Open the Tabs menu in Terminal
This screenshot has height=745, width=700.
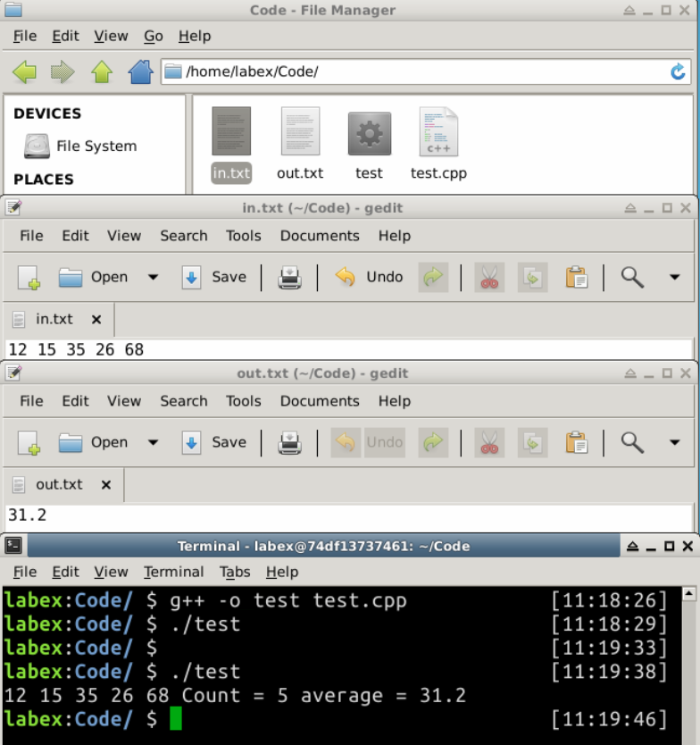235,572
